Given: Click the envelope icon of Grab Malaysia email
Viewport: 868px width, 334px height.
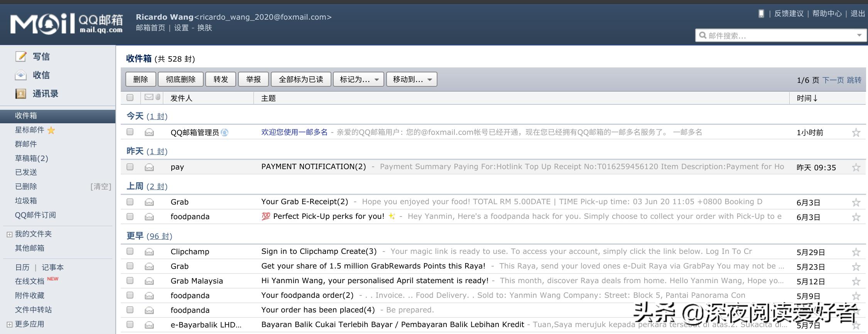Looking at the screenshot, I should 149,281.
